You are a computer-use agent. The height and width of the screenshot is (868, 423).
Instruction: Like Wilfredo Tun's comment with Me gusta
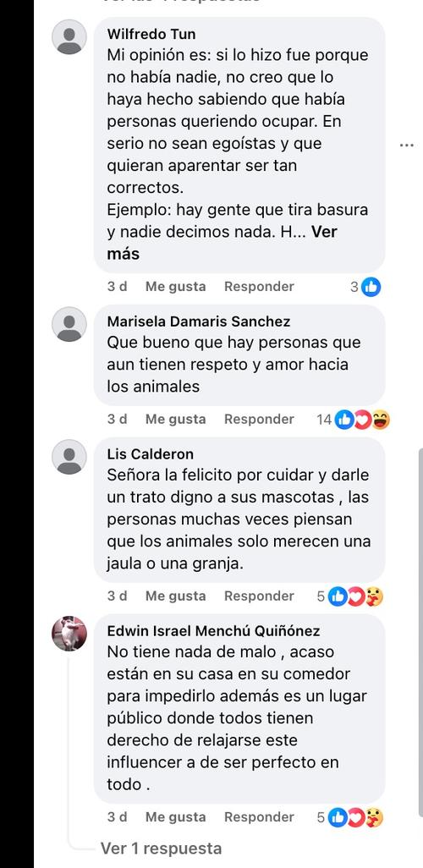(175, 287)
